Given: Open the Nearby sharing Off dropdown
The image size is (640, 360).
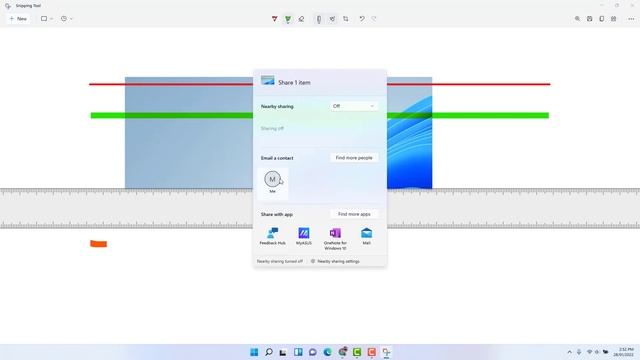Looking at the screenshot, I should click(x=354, y=106).
